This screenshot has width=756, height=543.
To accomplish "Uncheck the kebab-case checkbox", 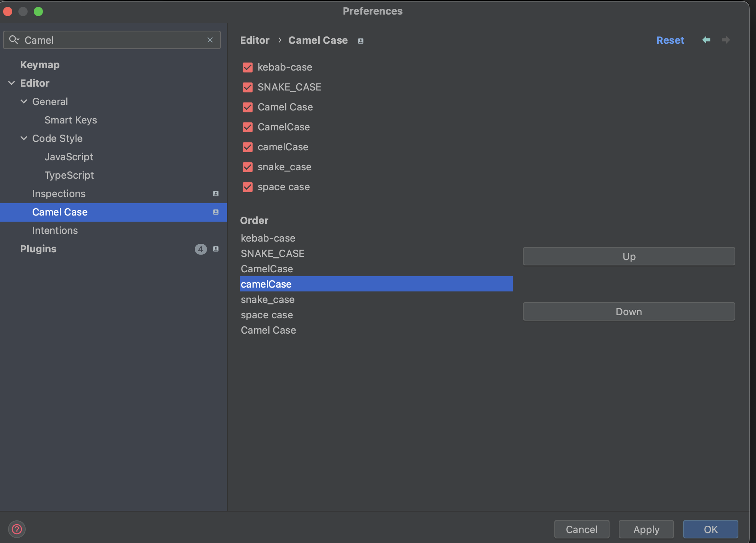I will coord(248,67).
